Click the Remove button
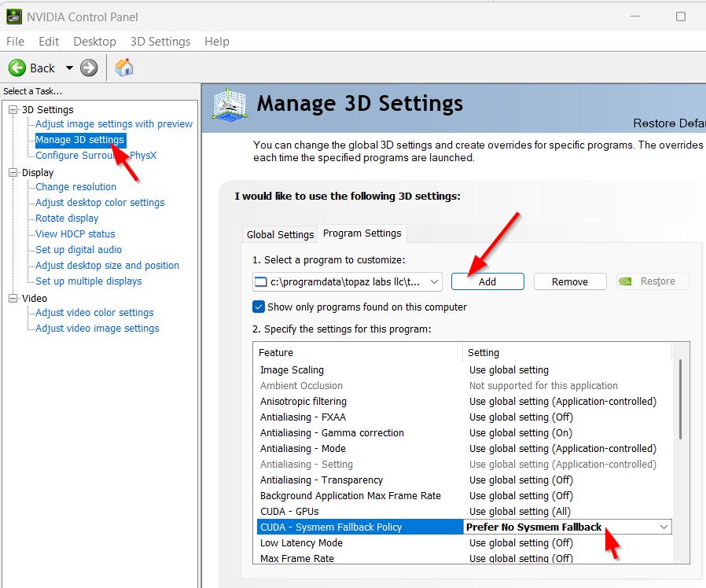Image resolution: width=706 pixels, height=588 pixels. click(x=569, y=281)
